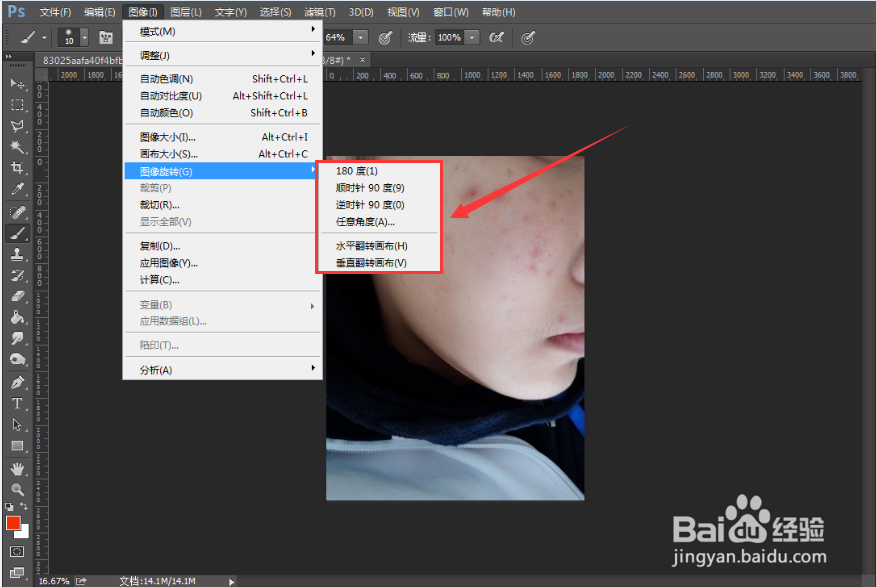
Task: Open the opacity 64% slider dropdown
Action: [x=361, y=37]
